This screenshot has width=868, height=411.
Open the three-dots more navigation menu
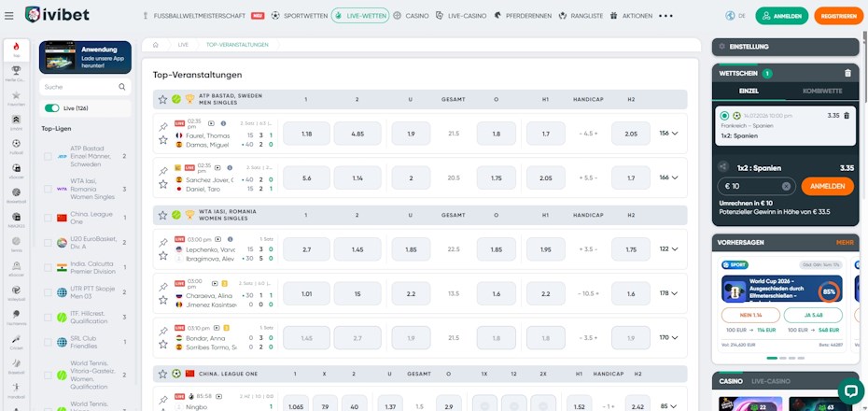(665, 16)
